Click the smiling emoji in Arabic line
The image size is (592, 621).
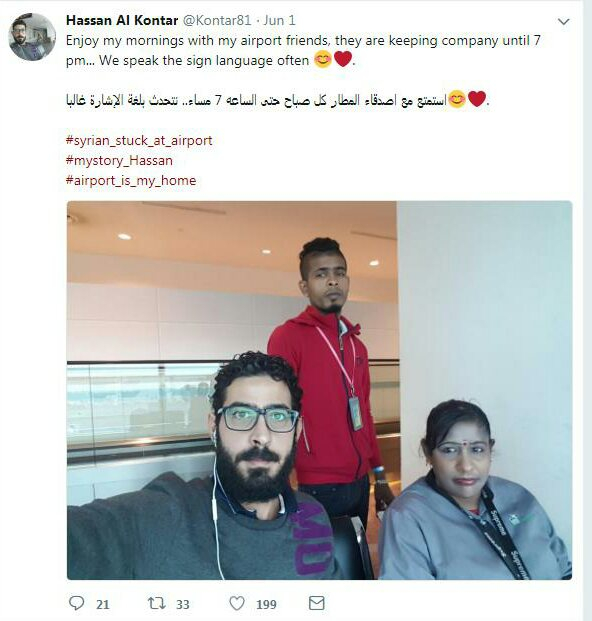pos(457,99)
